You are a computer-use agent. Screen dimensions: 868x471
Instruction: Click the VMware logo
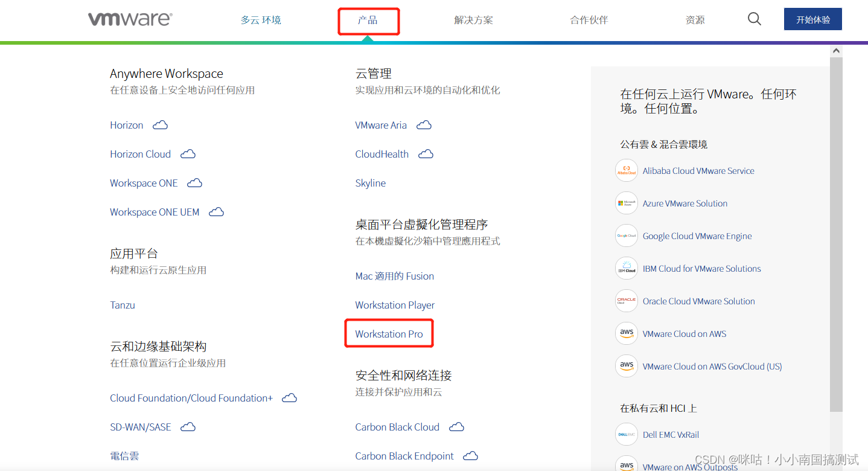[129, 19]
